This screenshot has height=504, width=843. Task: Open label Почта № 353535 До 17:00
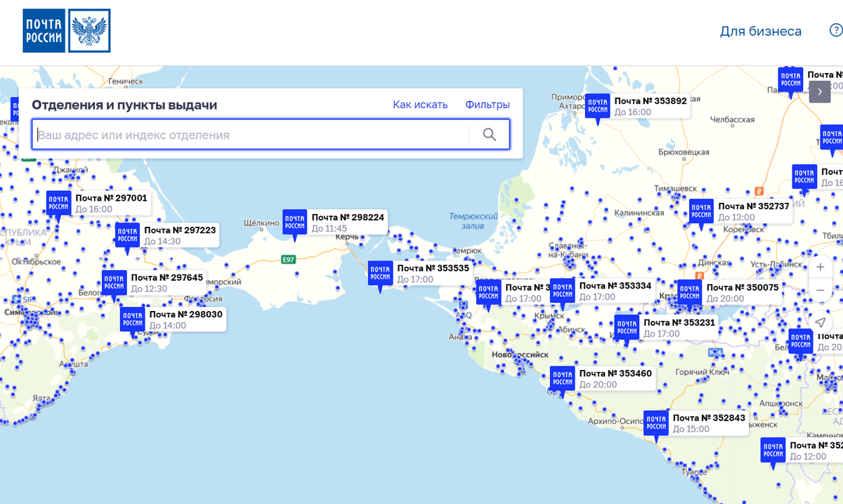coord(433,274)
